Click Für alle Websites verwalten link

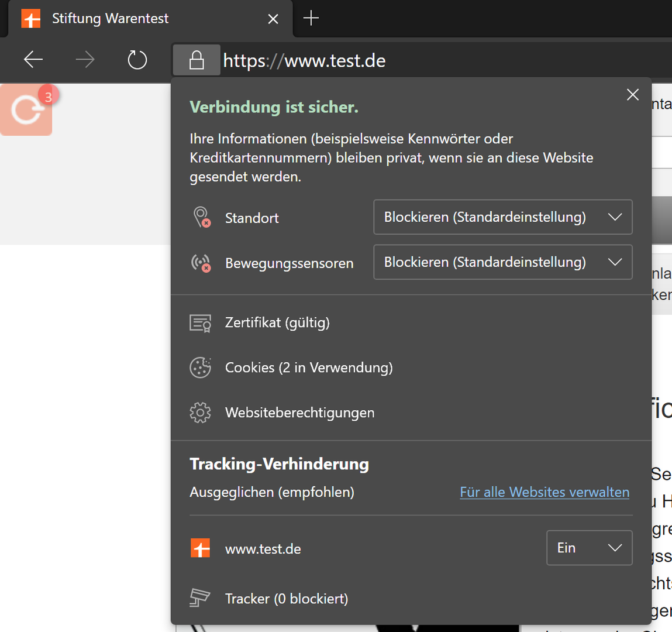(x=545, y=492)
